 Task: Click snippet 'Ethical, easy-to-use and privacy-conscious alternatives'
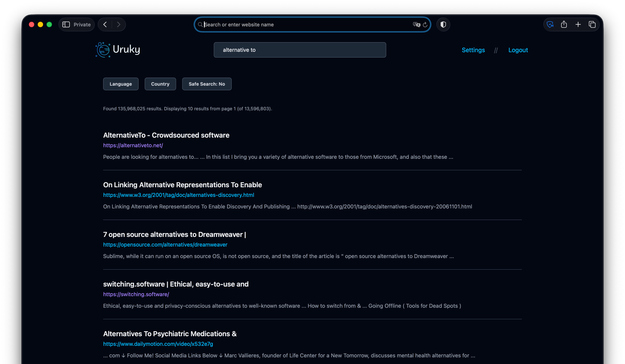point(282,306)
